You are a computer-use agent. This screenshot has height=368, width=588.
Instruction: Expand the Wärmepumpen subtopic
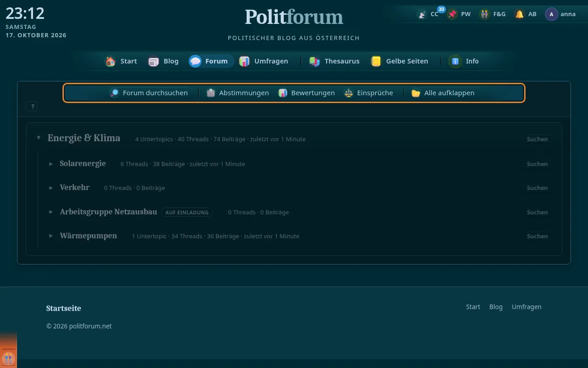tap(51, 236)
